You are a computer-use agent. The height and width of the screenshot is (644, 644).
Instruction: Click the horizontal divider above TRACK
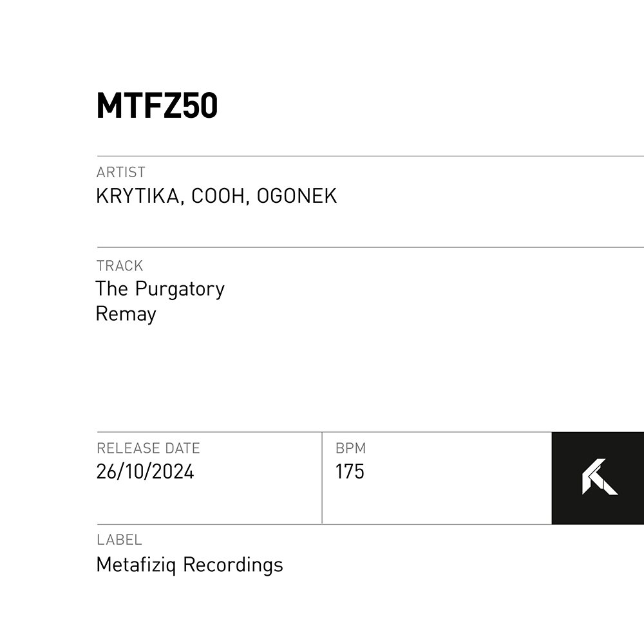pyautogui.click(x=370, y=247)
